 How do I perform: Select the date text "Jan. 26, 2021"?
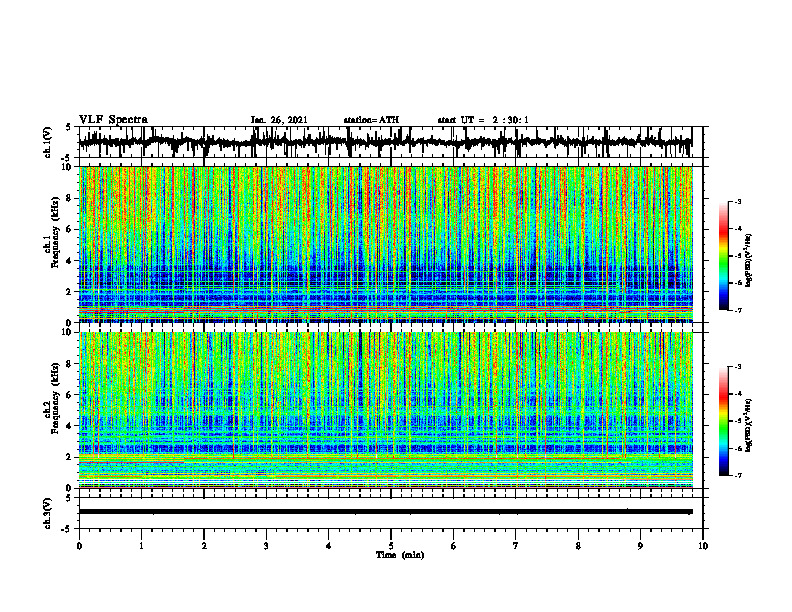[279, 120]
